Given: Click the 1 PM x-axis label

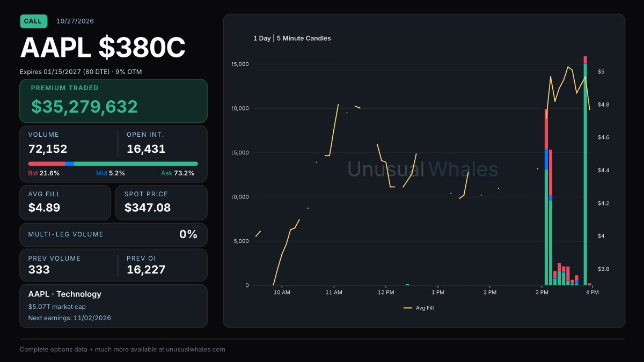Looking at the screenshot, I should [x=438, y=292].
